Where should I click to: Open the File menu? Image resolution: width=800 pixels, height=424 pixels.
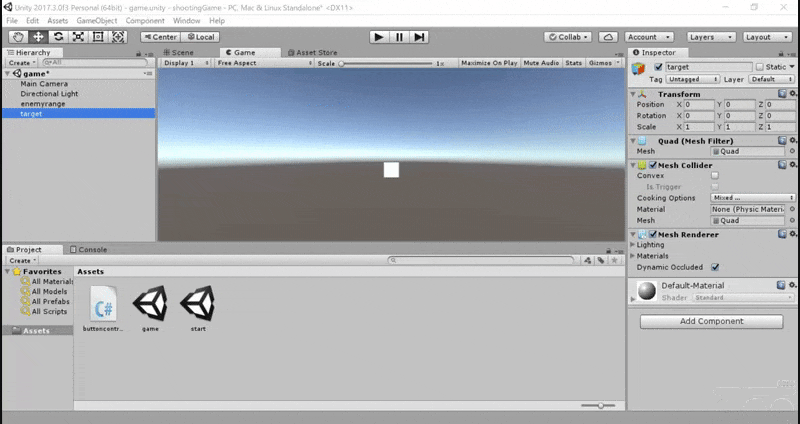[12, 20]
